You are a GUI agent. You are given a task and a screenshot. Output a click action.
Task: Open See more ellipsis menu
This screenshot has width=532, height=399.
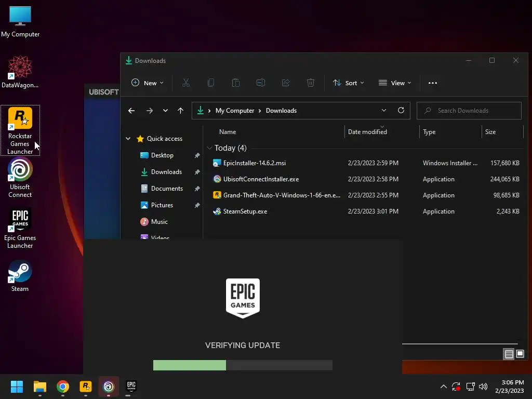433,83
